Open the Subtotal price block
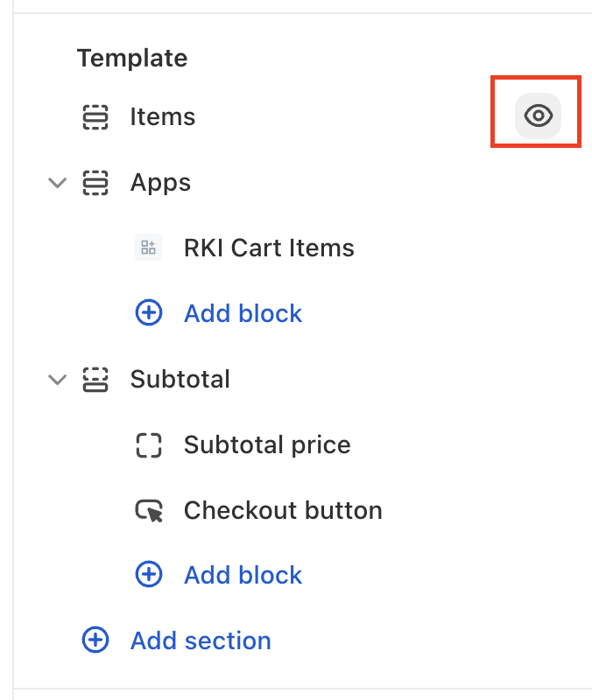592x700 pixels. pyautogui.click(x=267, y=444)
